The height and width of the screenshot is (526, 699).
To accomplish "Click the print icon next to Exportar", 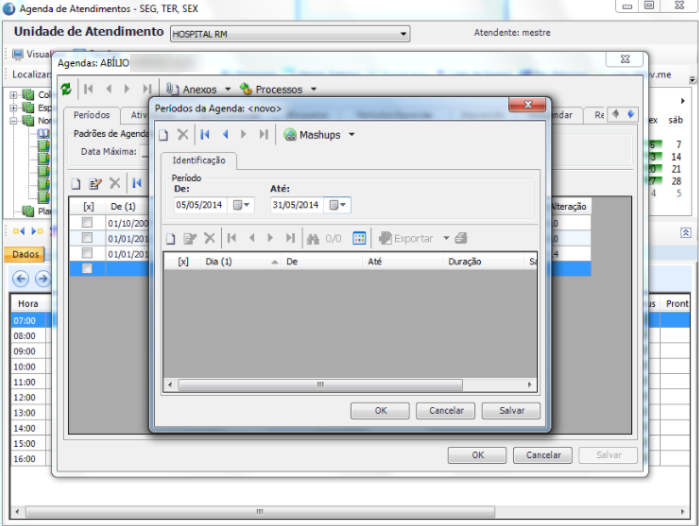I will coord(461,238).
